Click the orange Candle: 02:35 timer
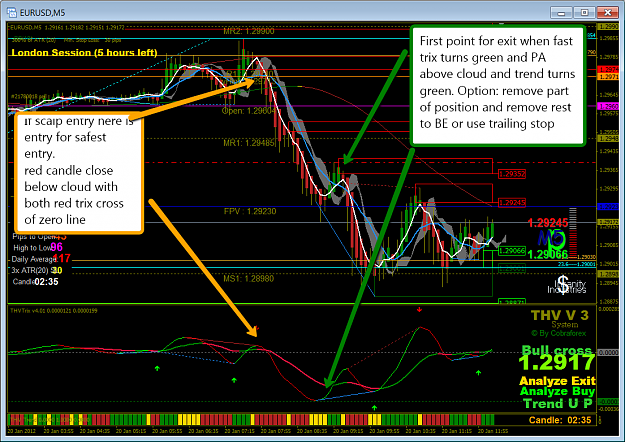This screenshot has width=625, height=442. (560, 420)
